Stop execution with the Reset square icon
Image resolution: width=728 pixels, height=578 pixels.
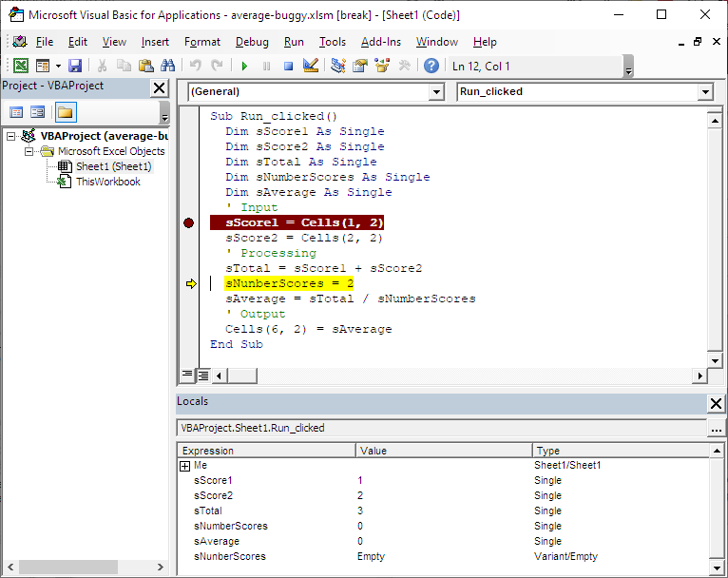(x=288, y=66)
